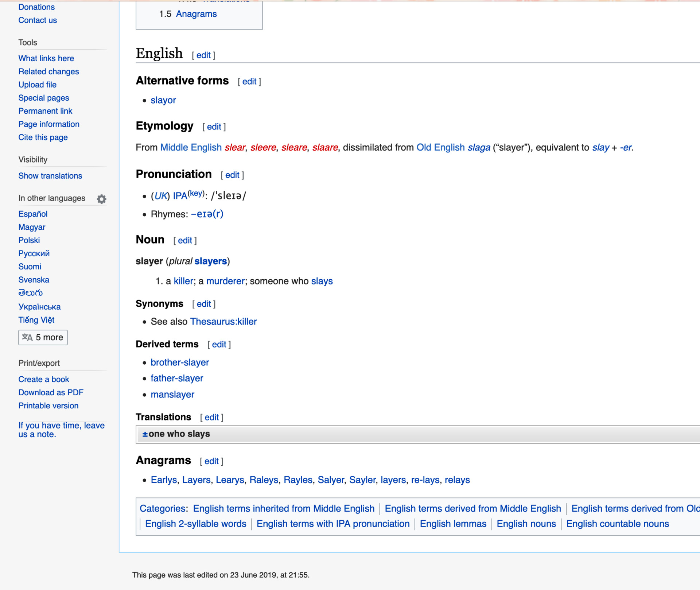Viewport: 700px width, 590px height.
Task: Click the Download as PDF link
Action: (x=51, y=392)
